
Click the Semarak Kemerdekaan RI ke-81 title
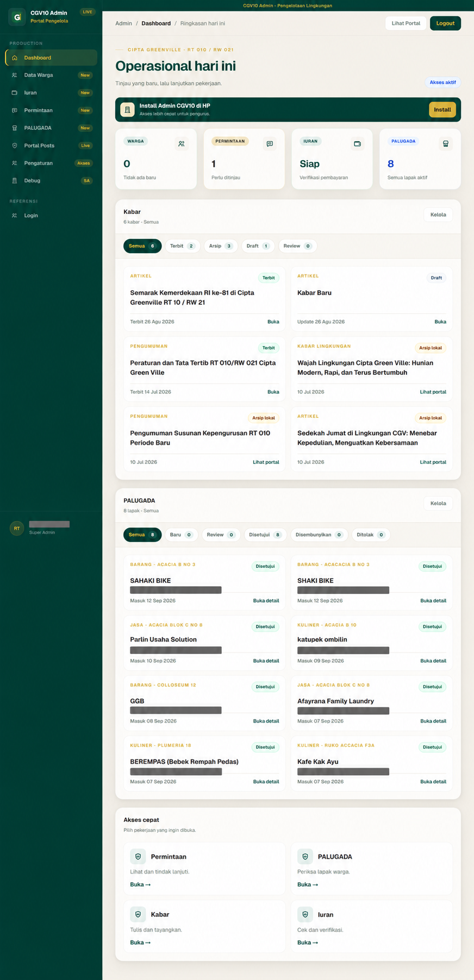[x=192, y=298]
